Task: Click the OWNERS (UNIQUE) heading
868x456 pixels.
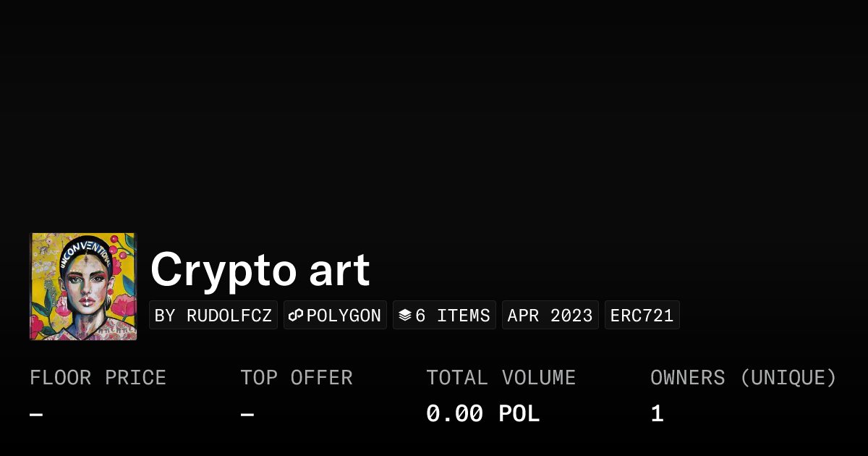Action: [x=744, y=377]
